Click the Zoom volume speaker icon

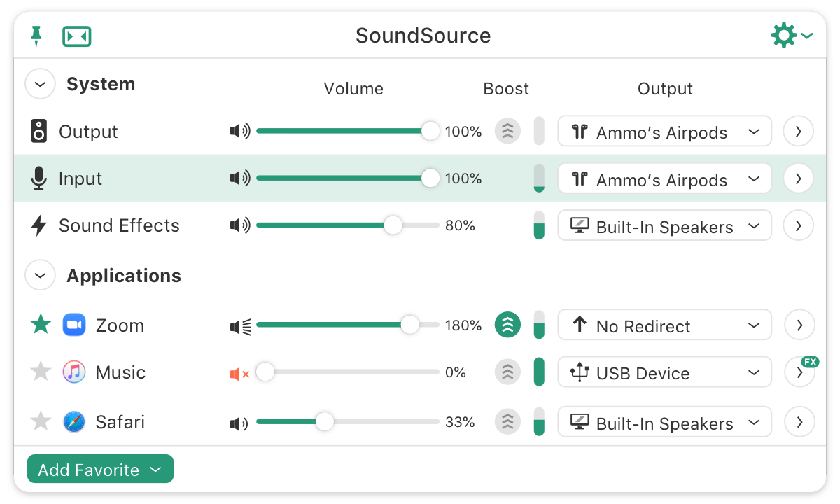pyautogui.click(x=240, y=325)
